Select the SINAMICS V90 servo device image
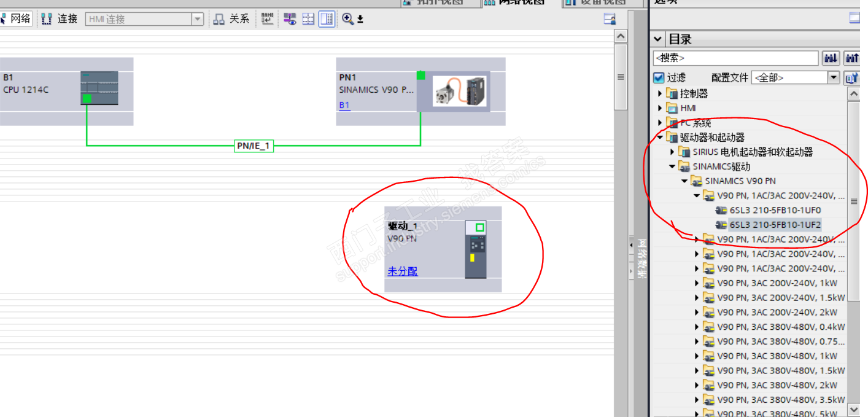This screenshot has width=868, height=417. 460,92
